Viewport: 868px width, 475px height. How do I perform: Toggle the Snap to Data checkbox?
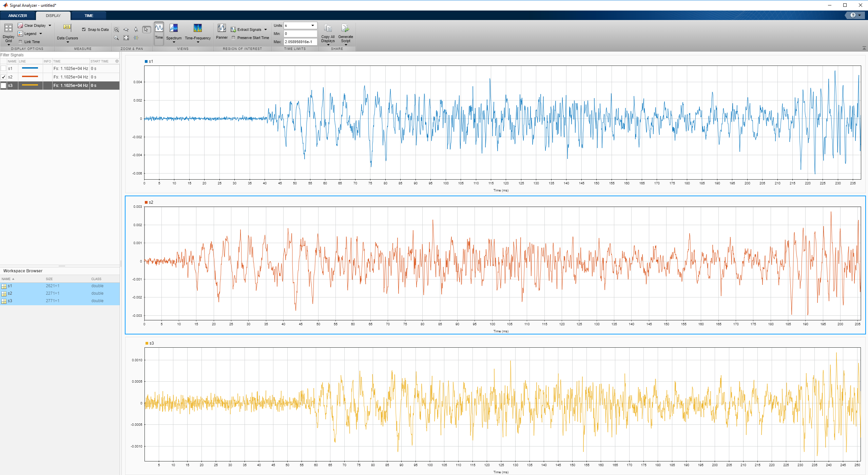[84, 30]
